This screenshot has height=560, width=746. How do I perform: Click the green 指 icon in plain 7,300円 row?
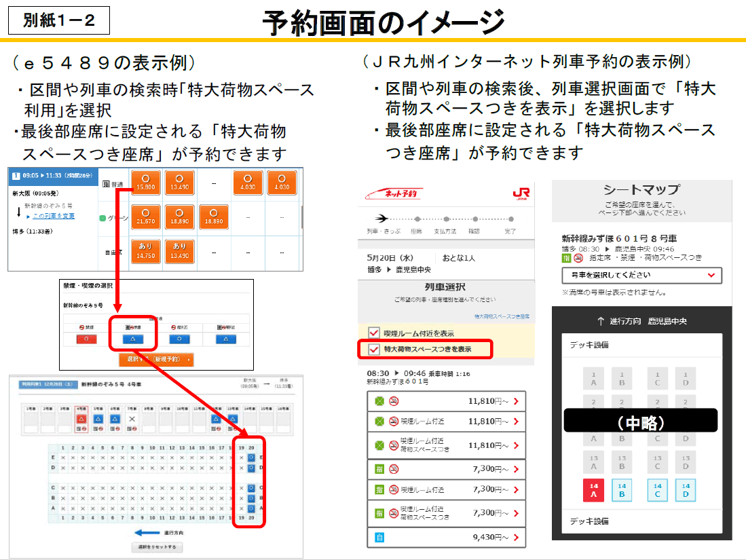[x=379, y=469]
